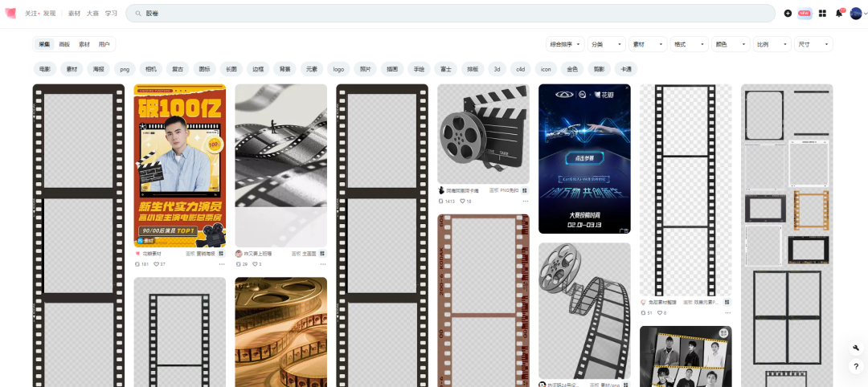Image resolution: width=868 pixels, height=387 pixels.
Task: Open 关注 in top navigation
Action: 31,14
